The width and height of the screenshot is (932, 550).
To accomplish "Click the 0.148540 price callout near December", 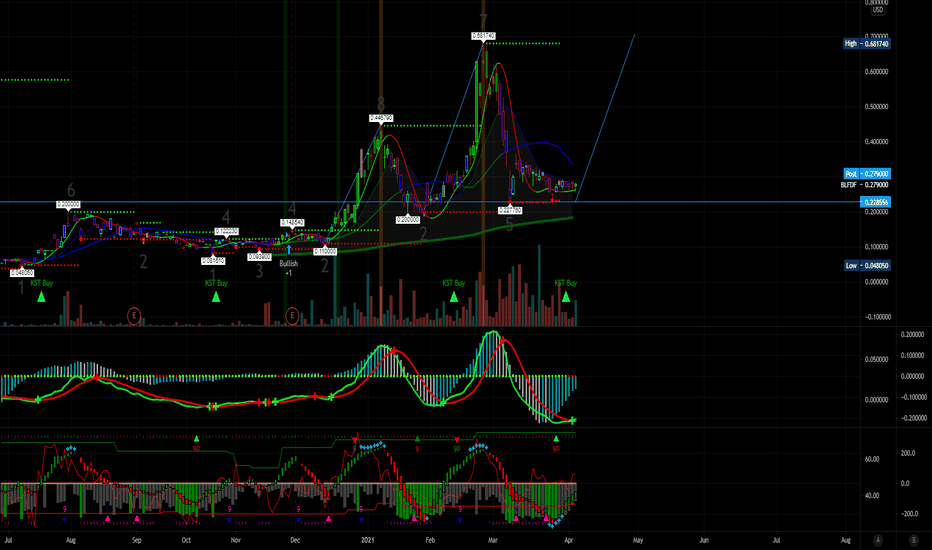I will 292,222.
